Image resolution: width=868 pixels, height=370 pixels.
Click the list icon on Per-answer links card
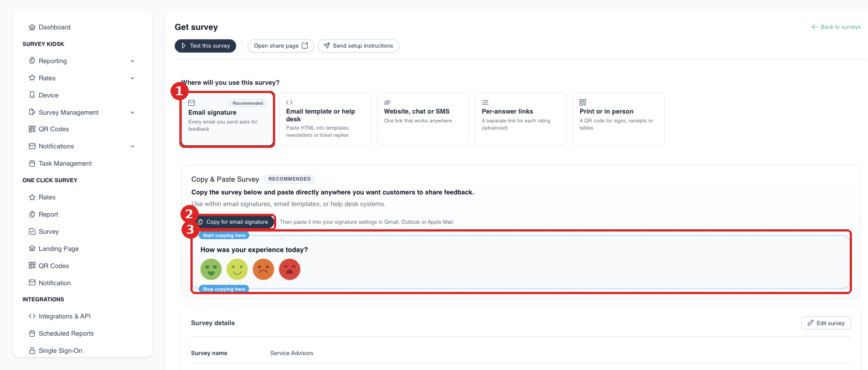click(x=485, y=102)
